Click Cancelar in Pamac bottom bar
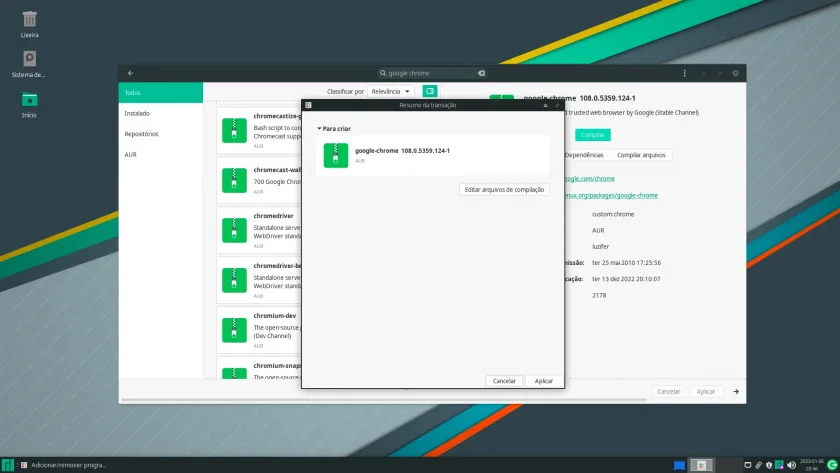Viewport: 840px width, 473px height. click(x=669, y=392)
